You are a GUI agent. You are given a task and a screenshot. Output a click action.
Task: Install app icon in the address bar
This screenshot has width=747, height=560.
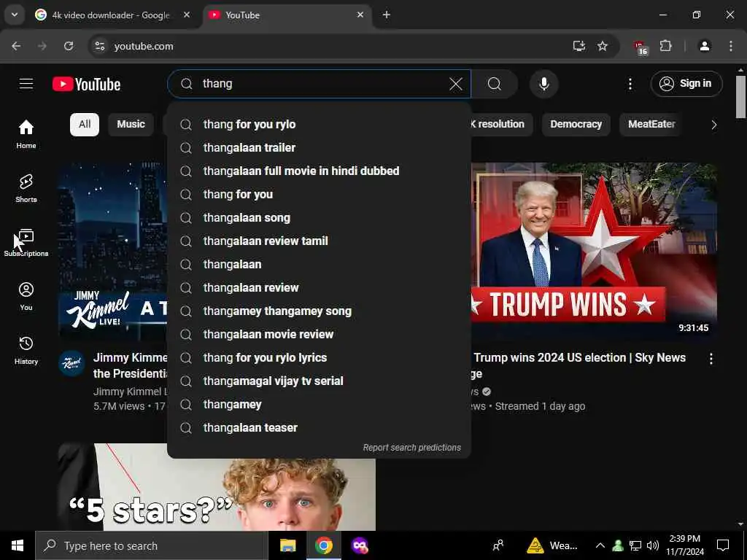[578, 46]
